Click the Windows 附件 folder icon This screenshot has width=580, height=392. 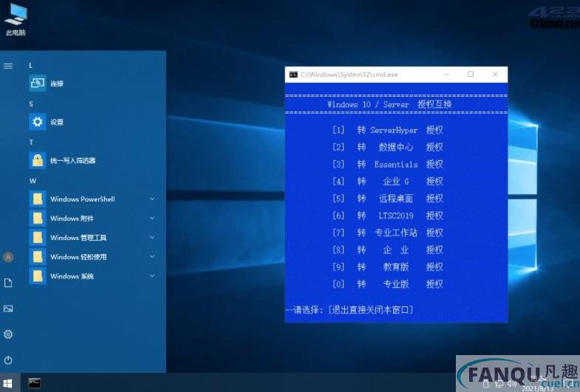[x=38, y=218]
